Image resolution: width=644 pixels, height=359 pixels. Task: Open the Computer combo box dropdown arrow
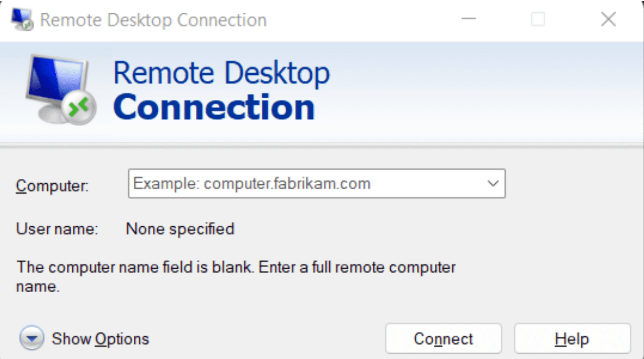click(x=493, y=184)
